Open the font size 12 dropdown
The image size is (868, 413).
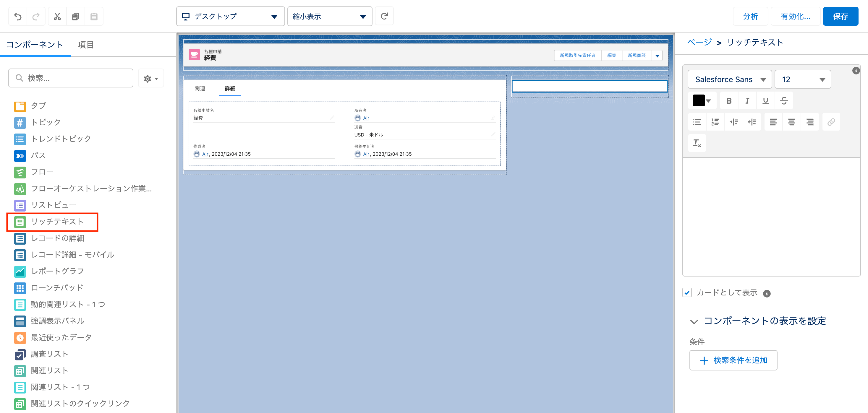pos(803,79)
